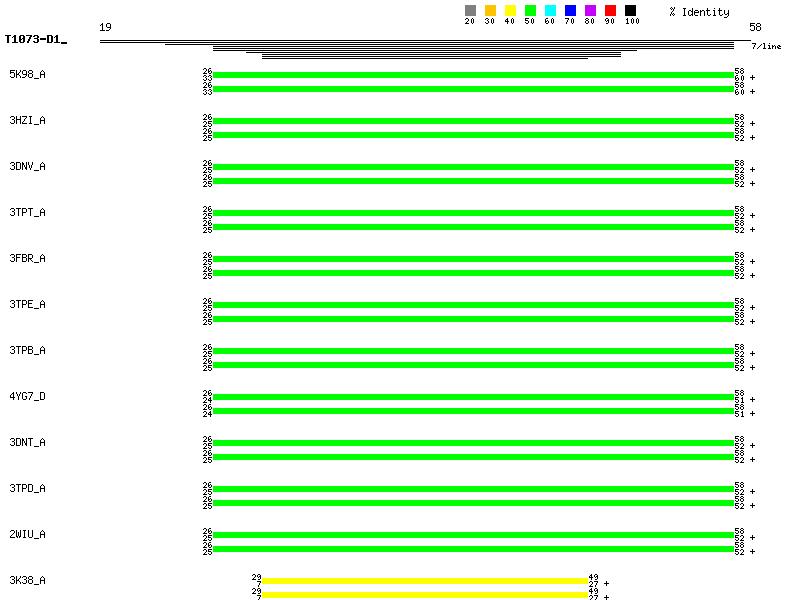Select the yellow 40% identity swatch
The height and width of the screenshot is (600, 800).
tap(510, 11)
